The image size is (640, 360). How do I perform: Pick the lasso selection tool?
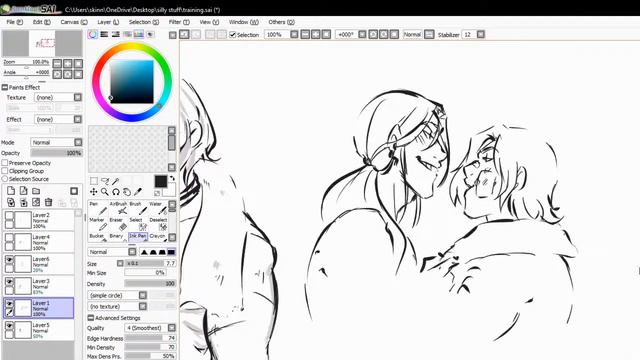pyautogui.click(x=105, y=181)
